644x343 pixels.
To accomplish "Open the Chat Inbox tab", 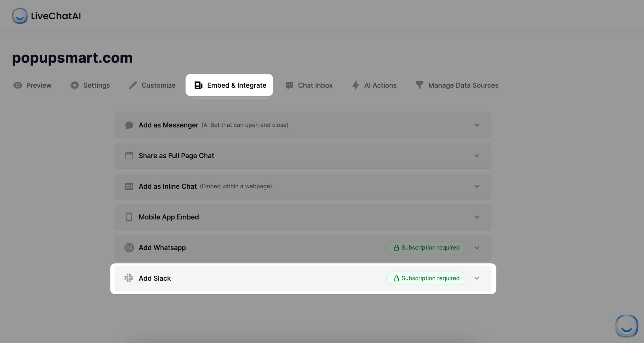I will tap(309, 85).
